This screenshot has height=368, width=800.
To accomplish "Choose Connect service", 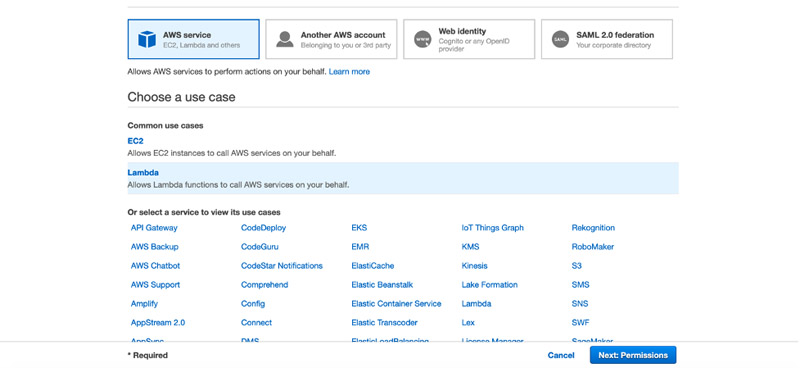I will click(x=256, y=323).
